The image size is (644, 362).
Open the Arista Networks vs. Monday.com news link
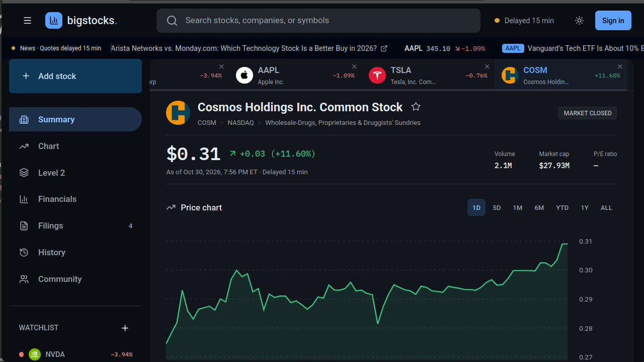(x=244, y=48)
